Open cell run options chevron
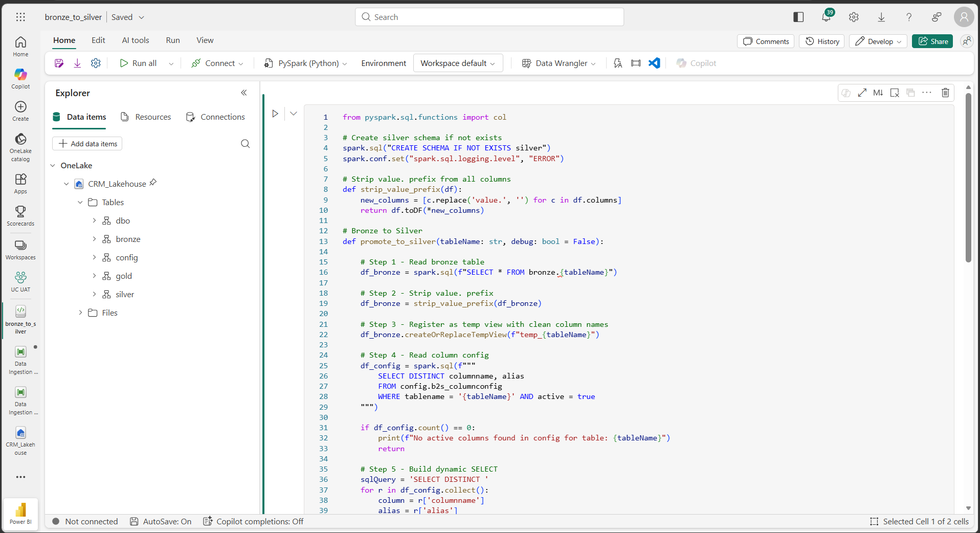 tap(294, 114)
